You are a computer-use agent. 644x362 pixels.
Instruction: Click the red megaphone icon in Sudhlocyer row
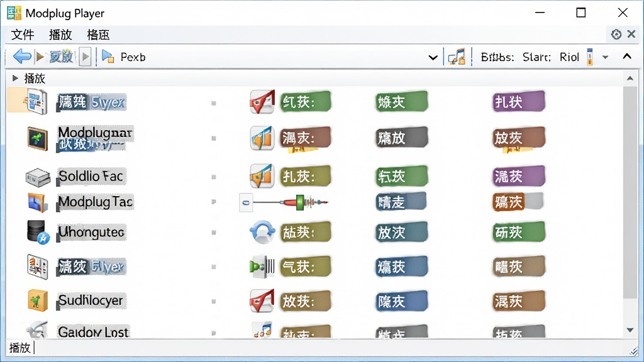[262, 301]
